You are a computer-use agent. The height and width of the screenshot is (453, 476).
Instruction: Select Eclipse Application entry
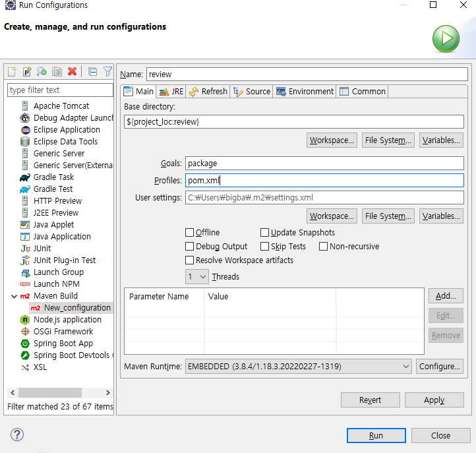(60, 130)
